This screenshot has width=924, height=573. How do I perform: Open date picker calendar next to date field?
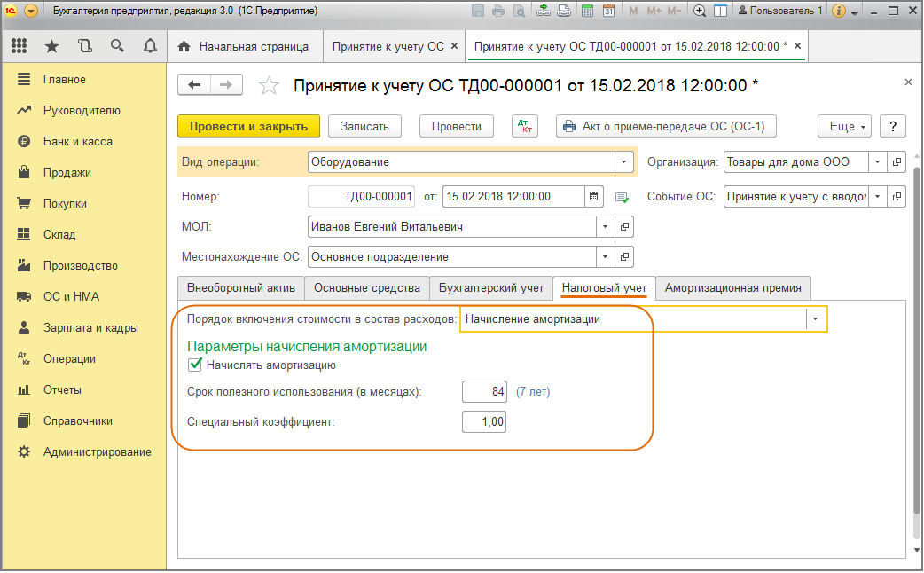tap(593, 196)
